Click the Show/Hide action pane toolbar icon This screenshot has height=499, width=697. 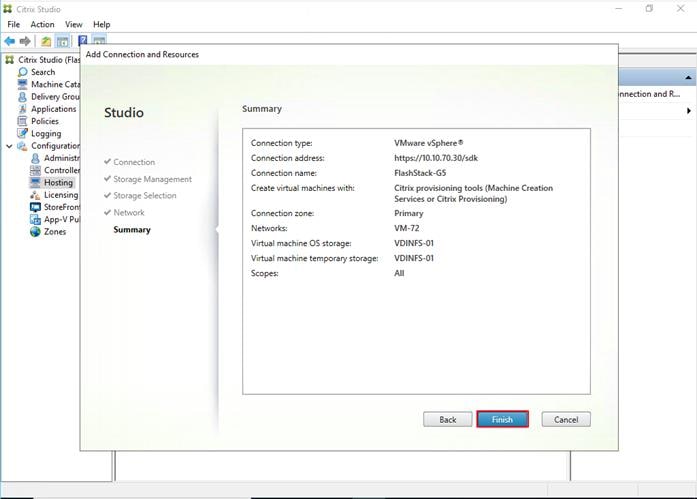(x=99, y=40)
